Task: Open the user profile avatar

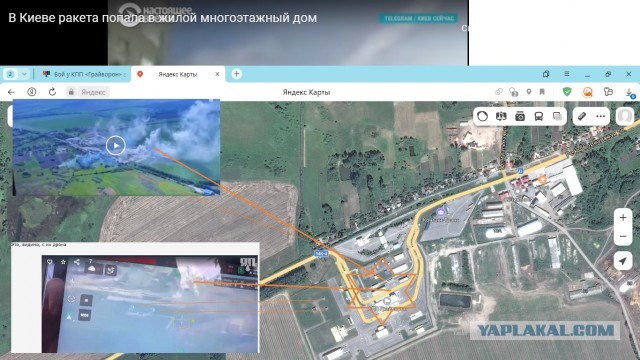Action: [624, 116]
